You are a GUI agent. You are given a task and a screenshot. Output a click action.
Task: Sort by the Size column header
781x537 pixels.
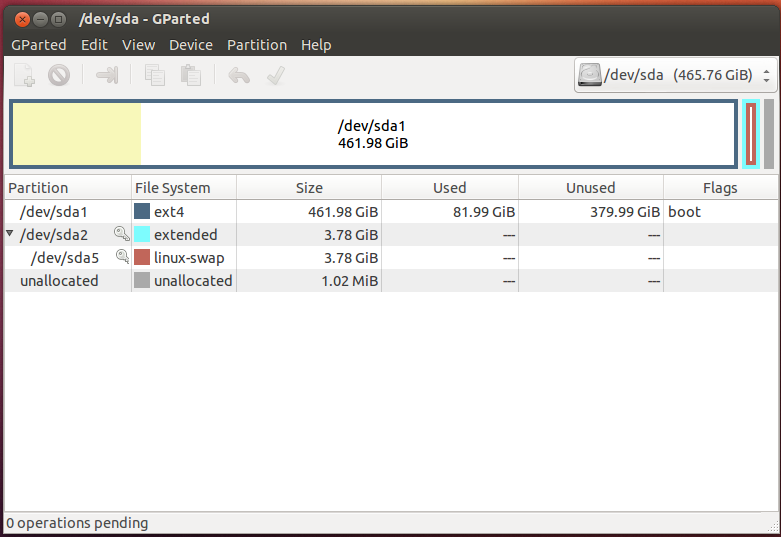point(309,187)
